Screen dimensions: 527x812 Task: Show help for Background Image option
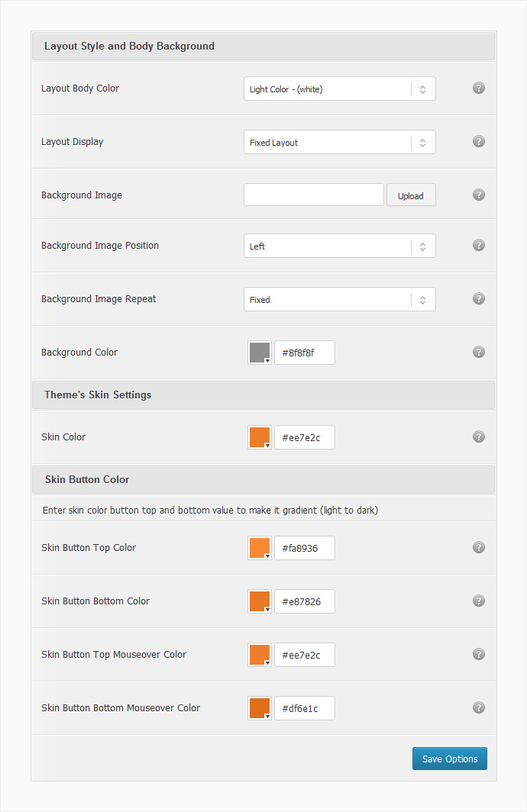coord(479,195)
